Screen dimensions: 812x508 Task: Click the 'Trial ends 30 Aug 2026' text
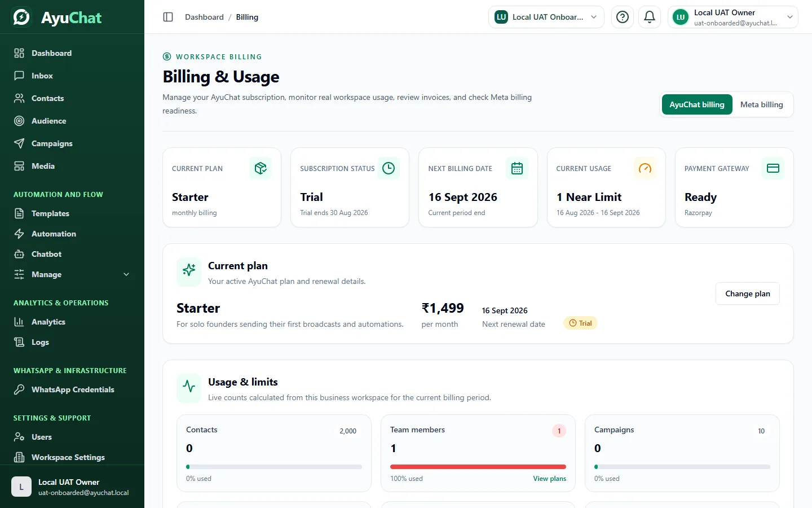(x=334, y=213)
